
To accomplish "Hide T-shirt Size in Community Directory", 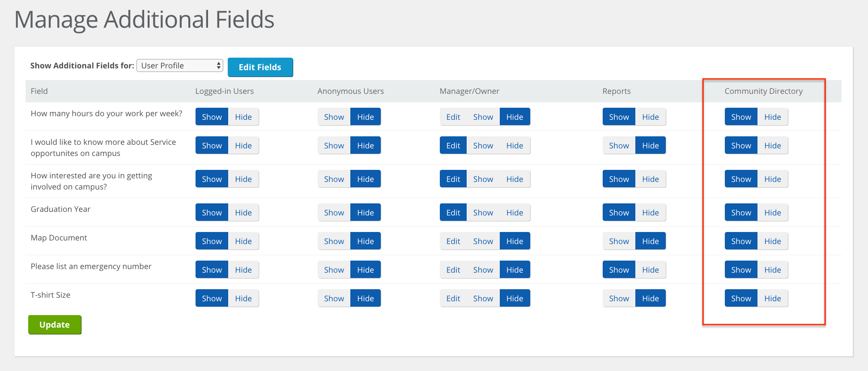I will tap(773, 298).
